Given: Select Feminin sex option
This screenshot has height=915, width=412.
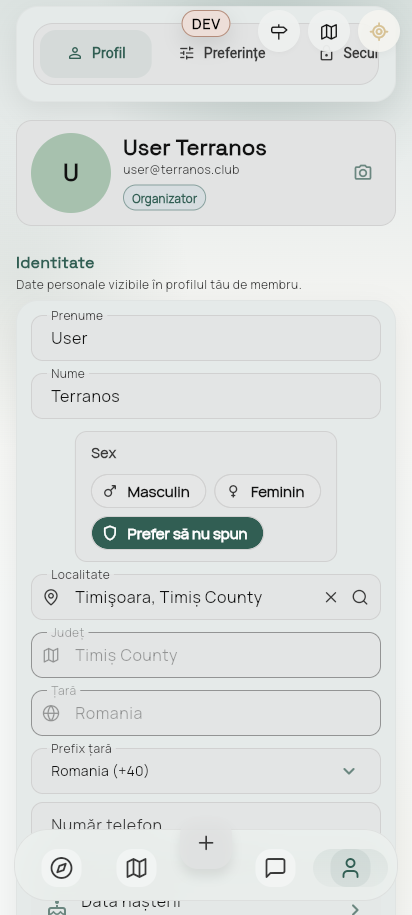Looking at the screenshot, I should [x=267, y=491].
